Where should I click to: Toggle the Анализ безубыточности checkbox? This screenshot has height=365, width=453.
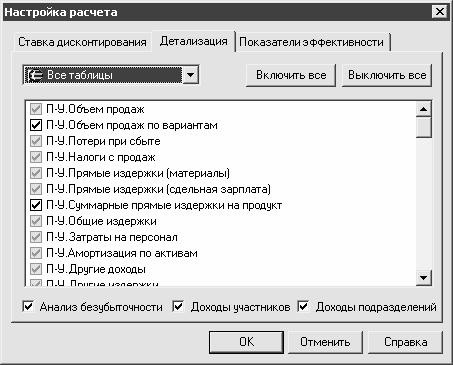tap(28, 306)
